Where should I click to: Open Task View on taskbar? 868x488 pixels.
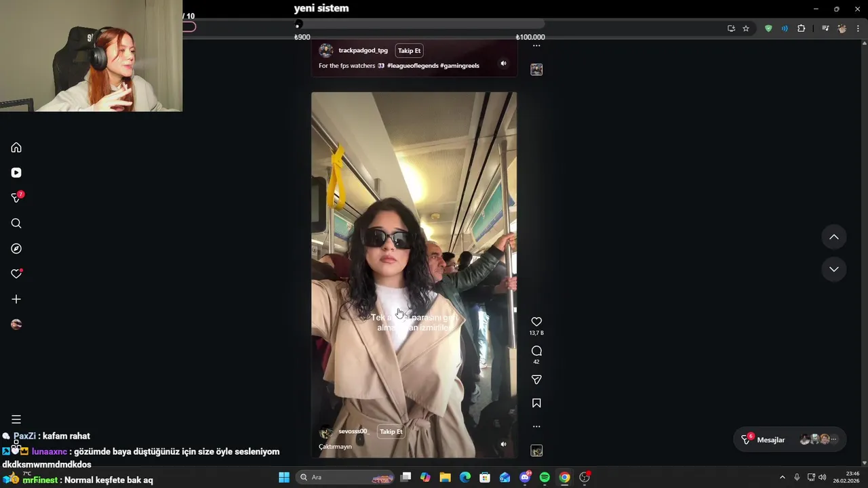click(x=406, y=477)
